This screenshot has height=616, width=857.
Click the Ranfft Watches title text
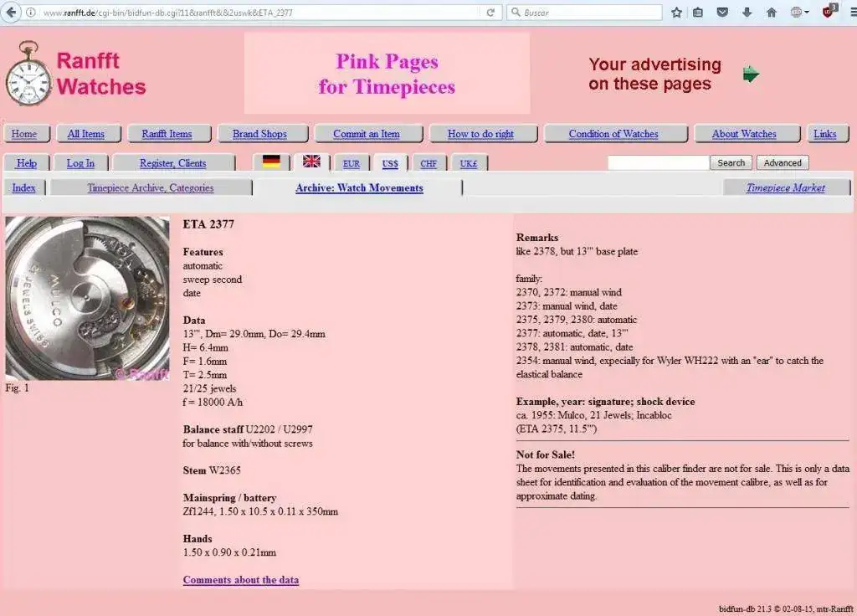point(101,74)
